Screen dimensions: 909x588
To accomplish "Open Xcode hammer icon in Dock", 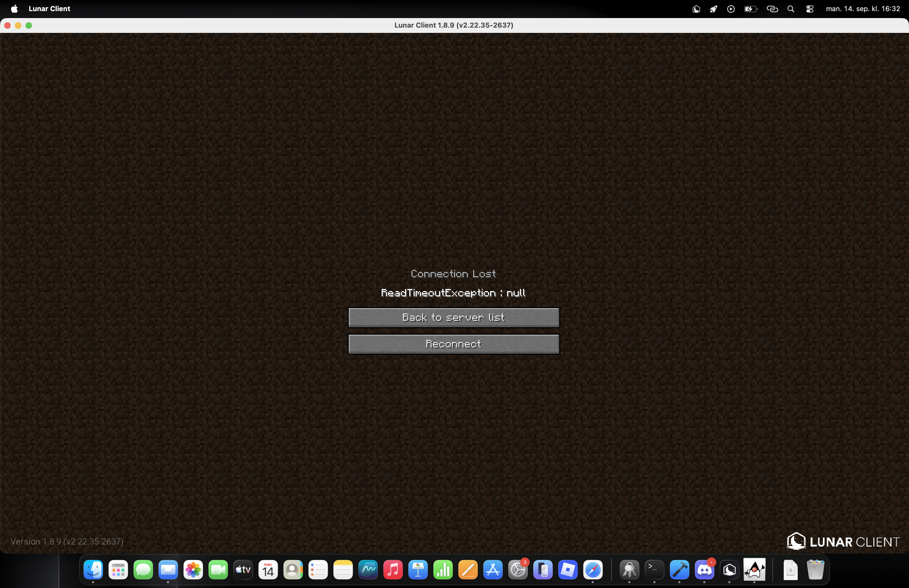I will [x=679, y=570].
